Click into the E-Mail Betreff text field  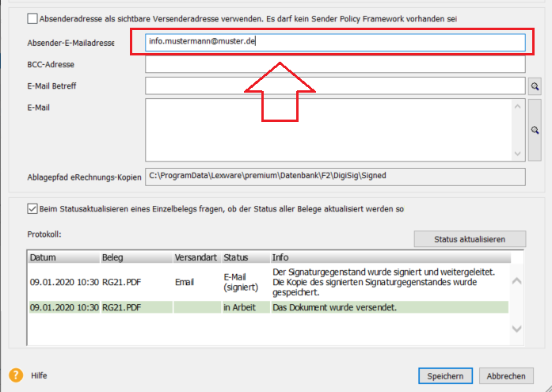(x=335, y=86)
